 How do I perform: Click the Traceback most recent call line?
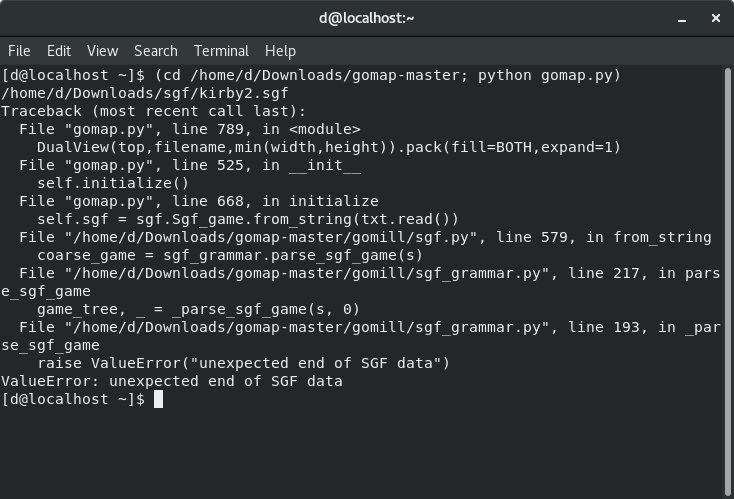coord(154,111)
